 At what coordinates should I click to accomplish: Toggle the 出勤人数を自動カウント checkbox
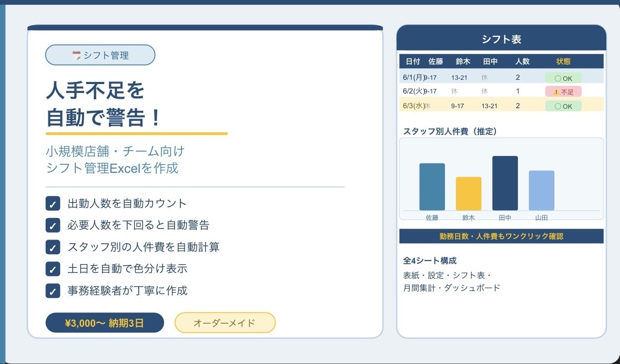click(x=53, y=204)
